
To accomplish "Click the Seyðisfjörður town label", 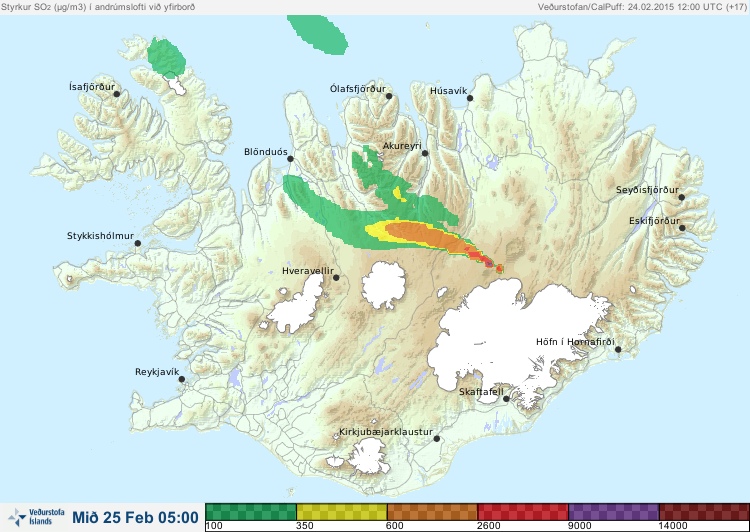I will pos(647,190).
